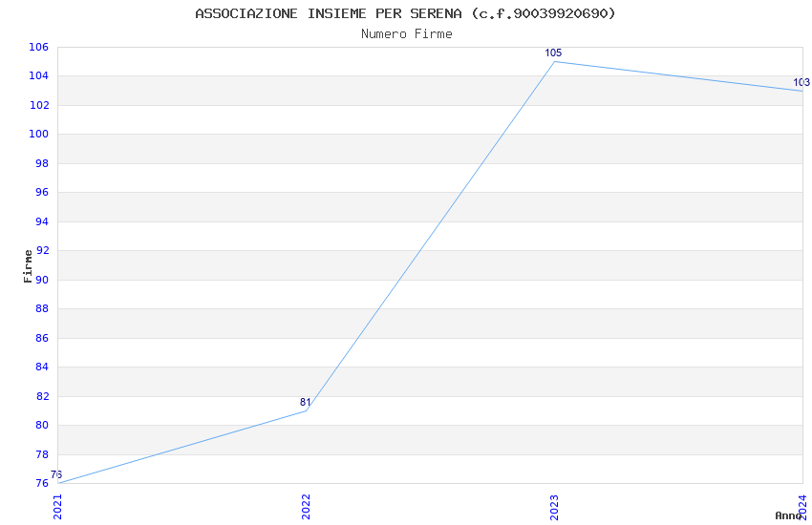Click the y-axis tick label 100
Screen dimensions: 812x525
point(39,134)
